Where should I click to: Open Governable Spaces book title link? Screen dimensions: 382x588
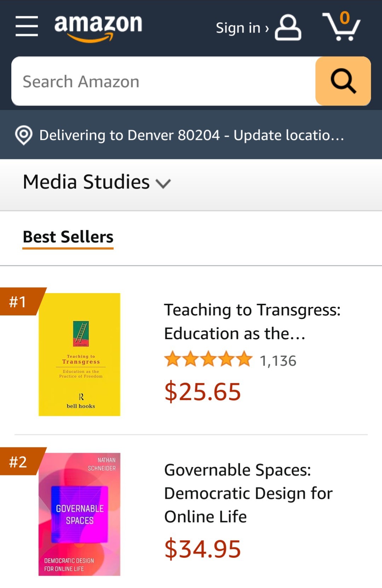tap(248, 493)
